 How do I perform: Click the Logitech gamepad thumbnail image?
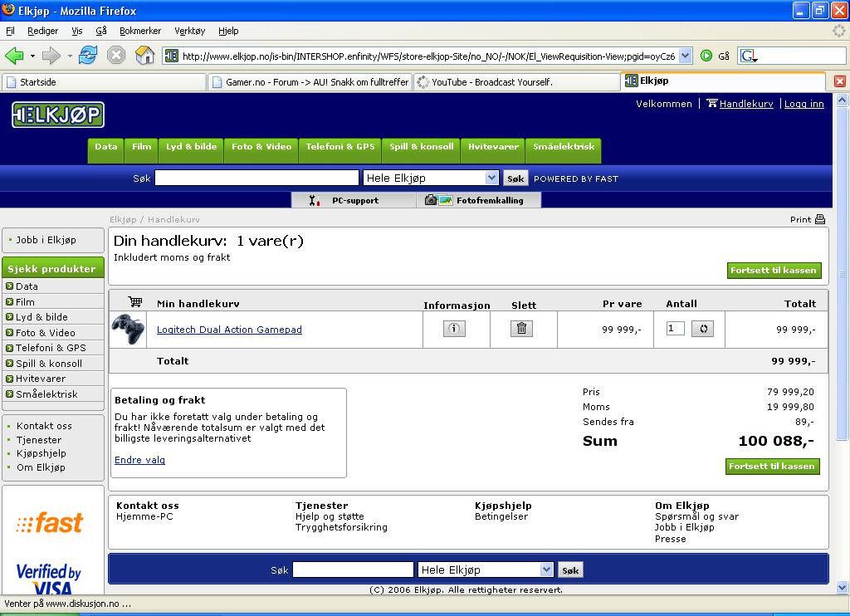tap(129, 329)
